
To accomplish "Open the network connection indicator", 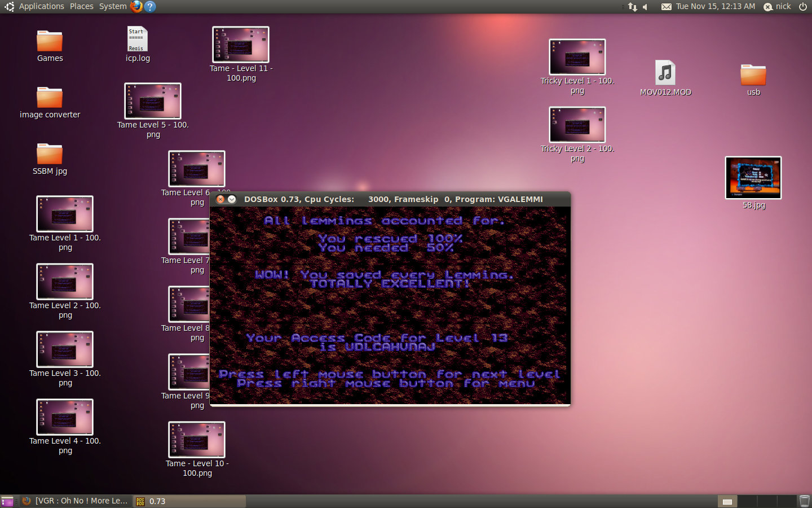I will click(x=632, y=7).
